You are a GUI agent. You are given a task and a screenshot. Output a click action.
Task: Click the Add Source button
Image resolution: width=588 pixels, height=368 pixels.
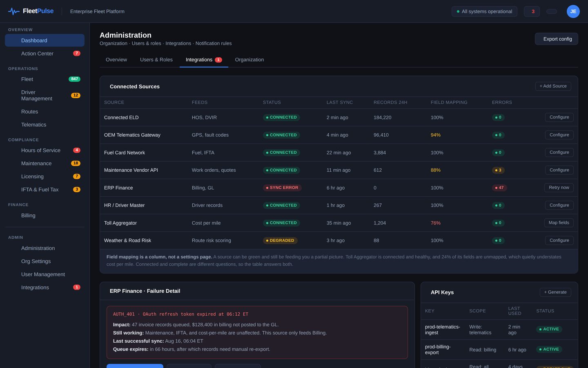tap(553, 86)
